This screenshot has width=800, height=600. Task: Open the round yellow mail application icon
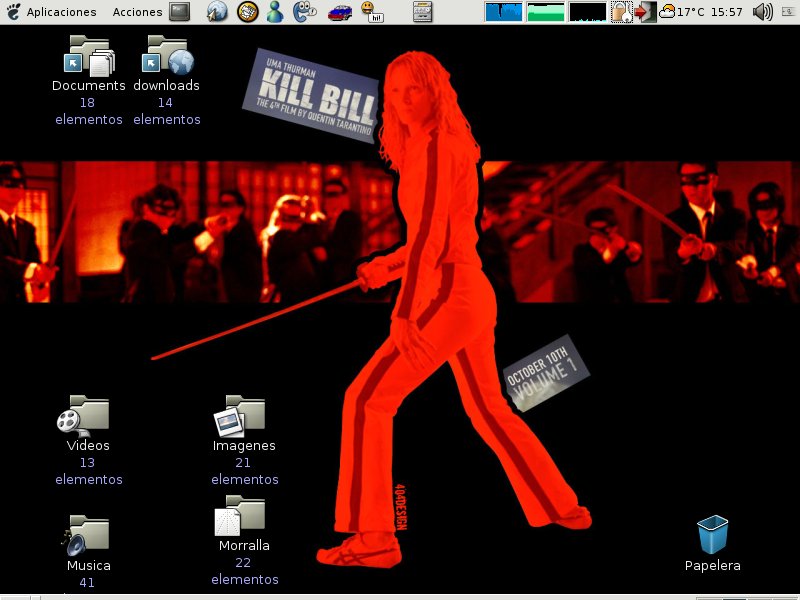point(248,11)
